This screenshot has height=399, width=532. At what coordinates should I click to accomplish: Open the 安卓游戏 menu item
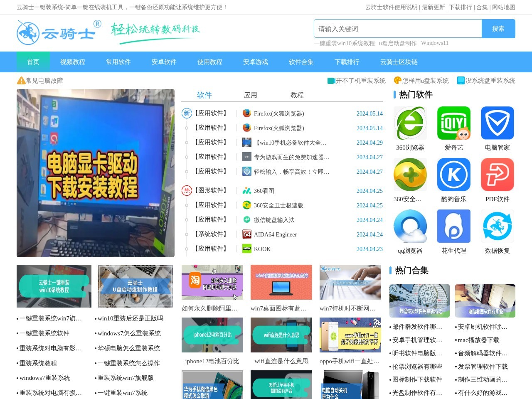point(255,62)
